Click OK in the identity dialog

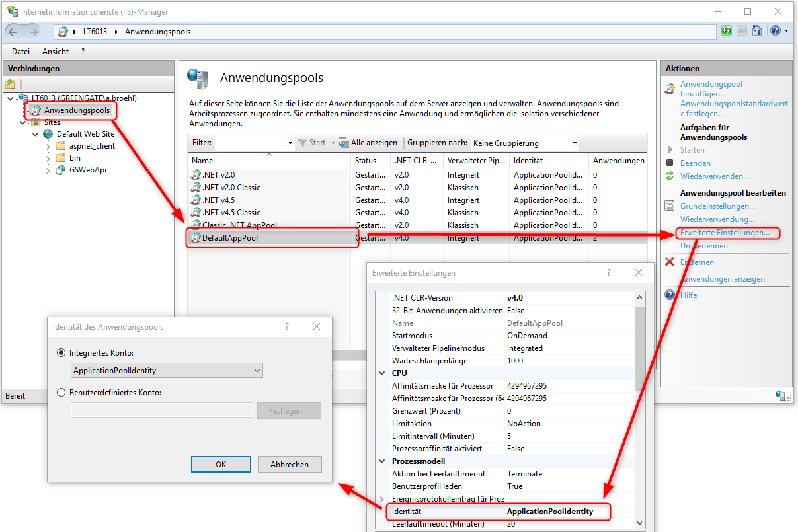pos(221,465)
